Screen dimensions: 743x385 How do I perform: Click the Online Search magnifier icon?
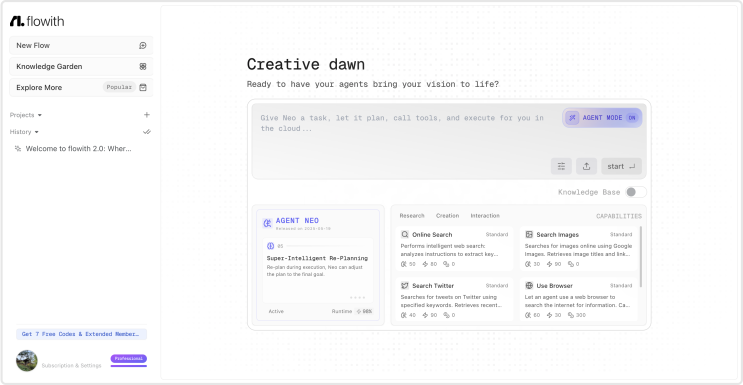(405, 234)
